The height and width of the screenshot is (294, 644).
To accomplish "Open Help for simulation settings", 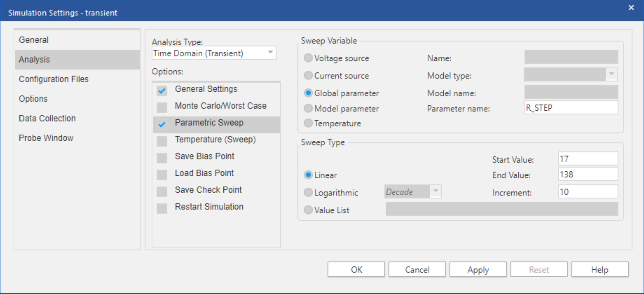I will pos(600,270).
